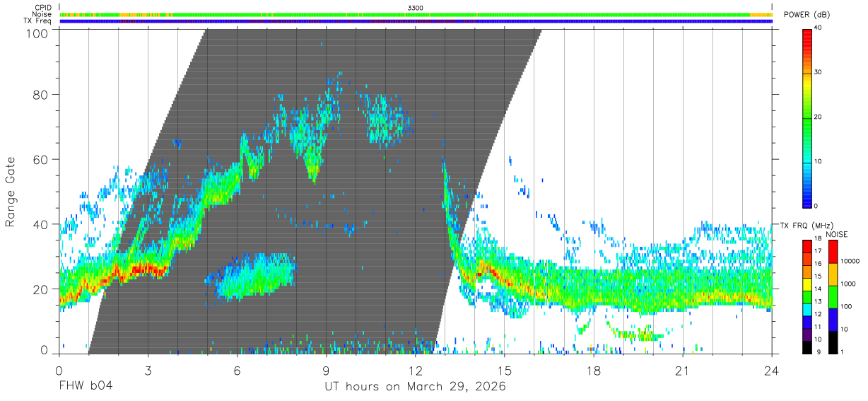Click the Noise row label
868x401 pixels.
click(43, 14)
